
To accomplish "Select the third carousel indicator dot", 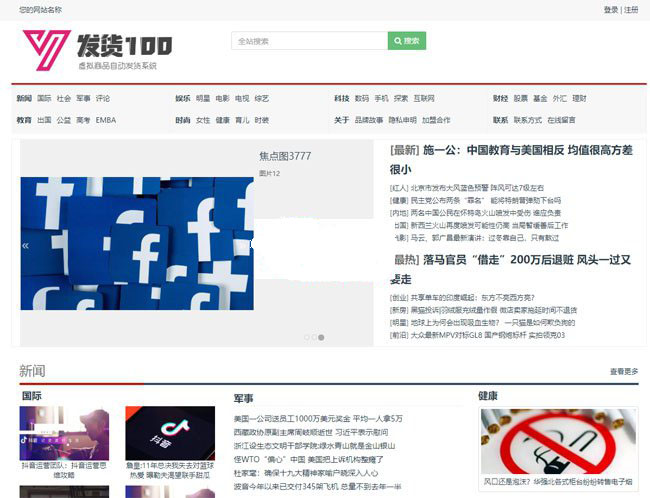I will [x=321, y=338].
